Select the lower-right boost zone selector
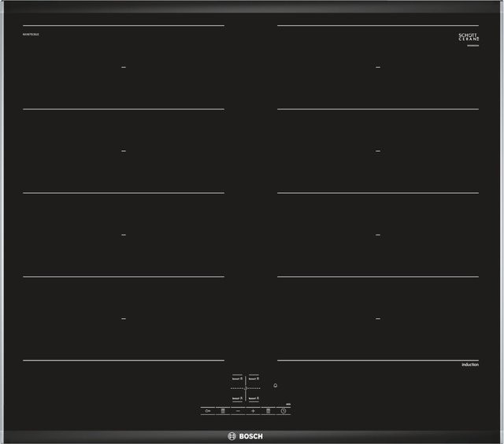 coord(254,398)
